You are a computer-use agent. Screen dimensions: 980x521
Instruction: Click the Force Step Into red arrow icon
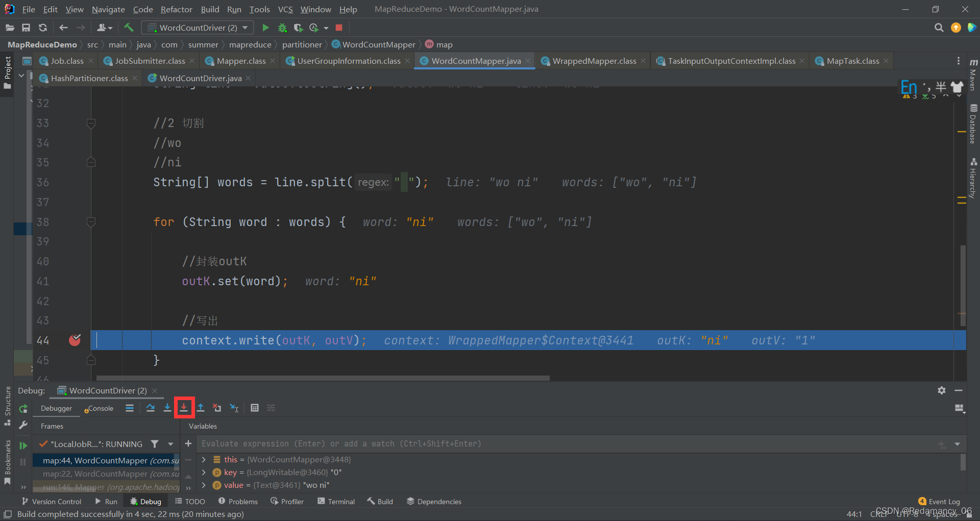[x=184, y=408]
